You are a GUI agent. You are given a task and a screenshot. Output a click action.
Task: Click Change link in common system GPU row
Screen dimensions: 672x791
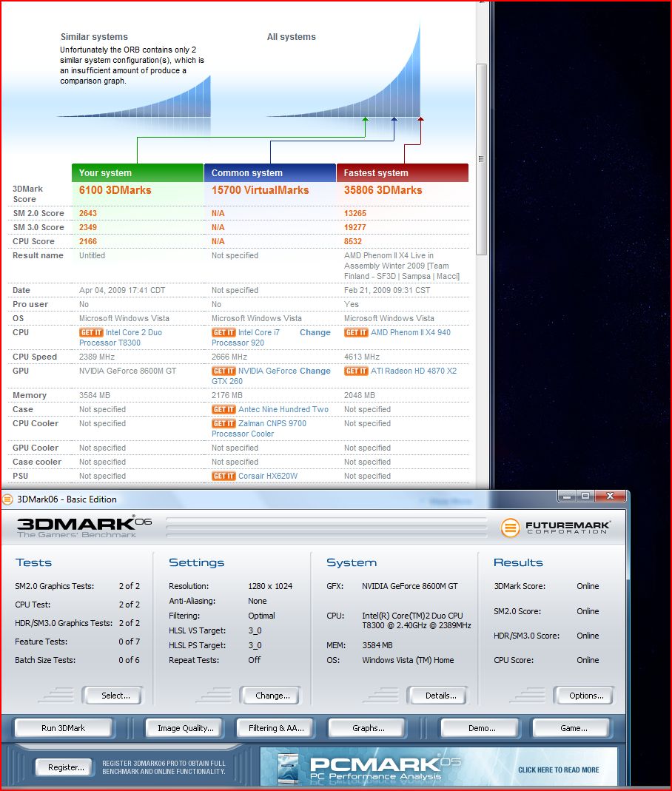(315, 371)
